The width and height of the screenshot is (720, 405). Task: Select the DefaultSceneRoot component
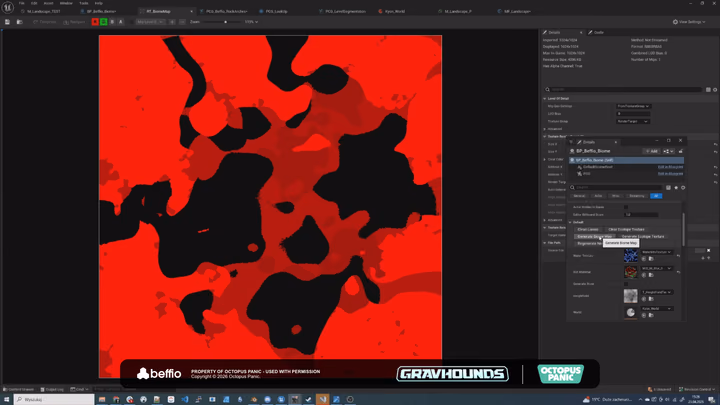point(598,167)
